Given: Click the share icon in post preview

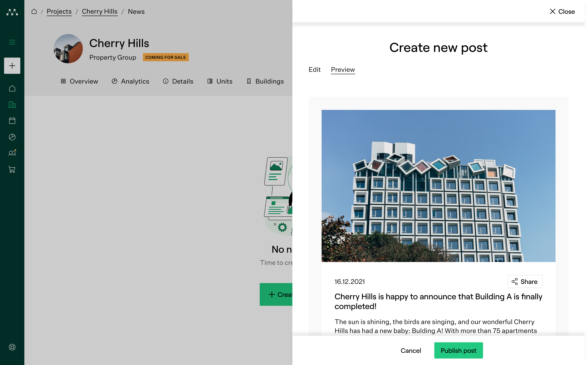Looking at the screenshot, I should point(515,281).
